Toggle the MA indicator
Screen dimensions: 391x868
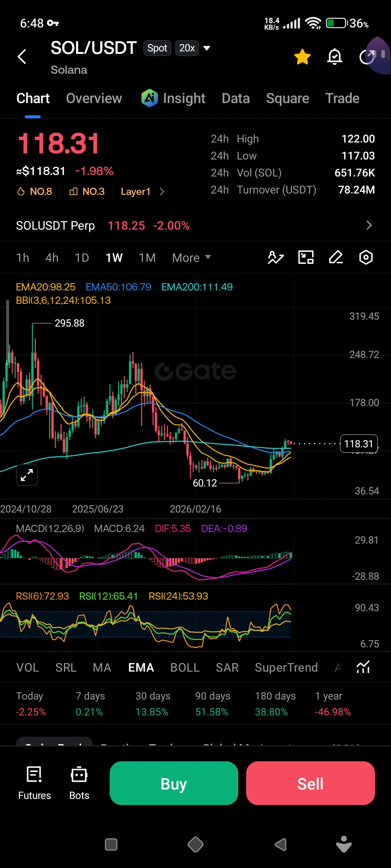(102, 668)
